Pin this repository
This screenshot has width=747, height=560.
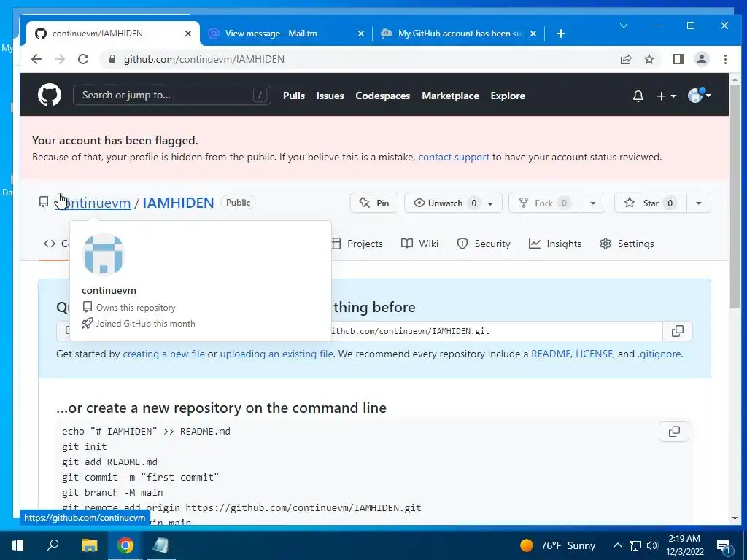pyautogui.click(x=373, y=203)
